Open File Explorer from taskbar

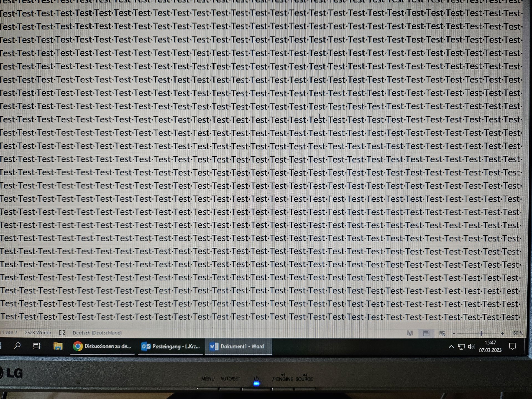click(58, 346)
